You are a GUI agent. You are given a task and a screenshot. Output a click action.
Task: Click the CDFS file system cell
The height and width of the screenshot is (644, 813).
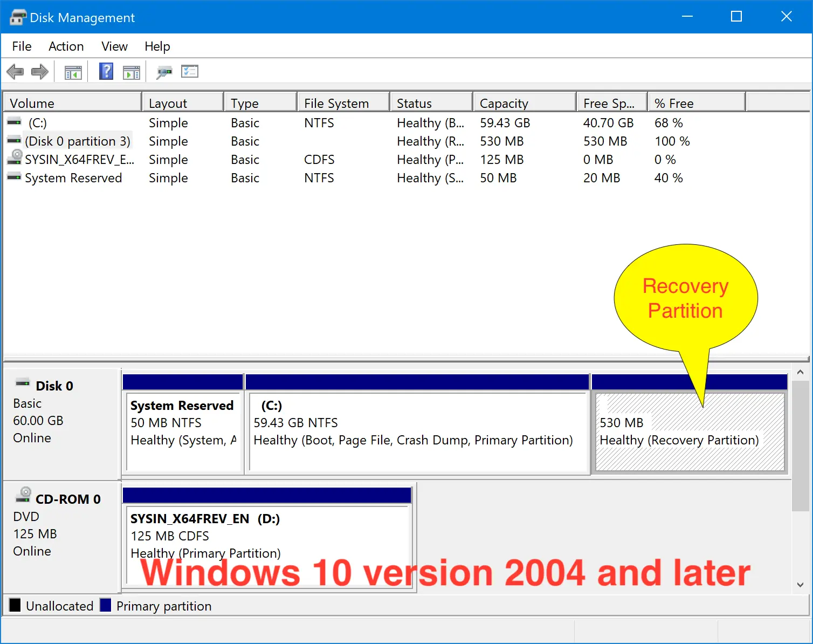319,160
